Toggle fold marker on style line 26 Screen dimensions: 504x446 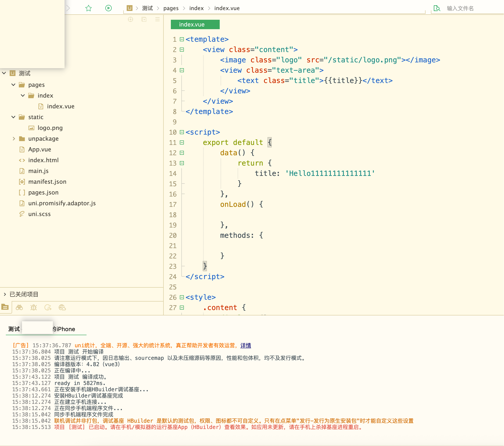(182, 297)
